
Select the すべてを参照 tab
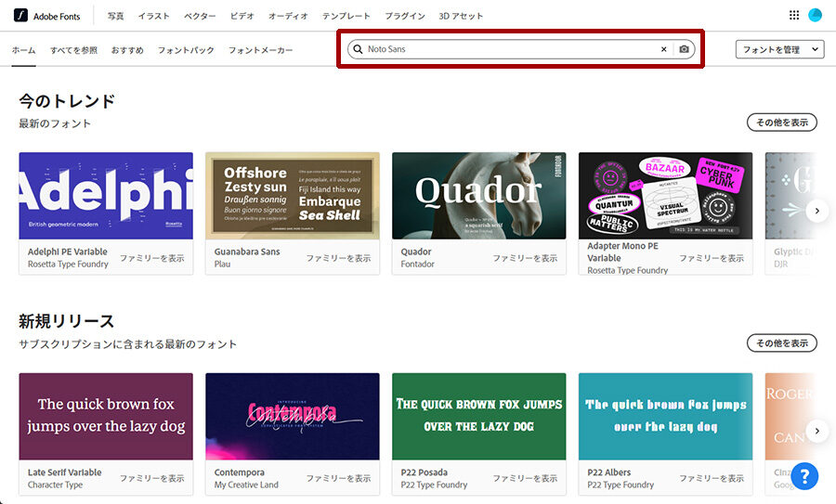[x=73, y=50]
